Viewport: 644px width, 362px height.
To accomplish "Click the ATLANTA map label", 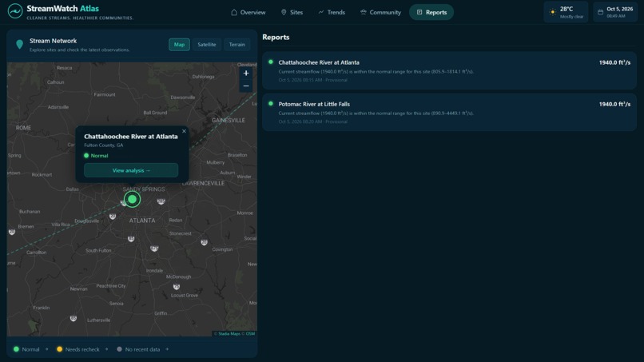I will (142, 221).
